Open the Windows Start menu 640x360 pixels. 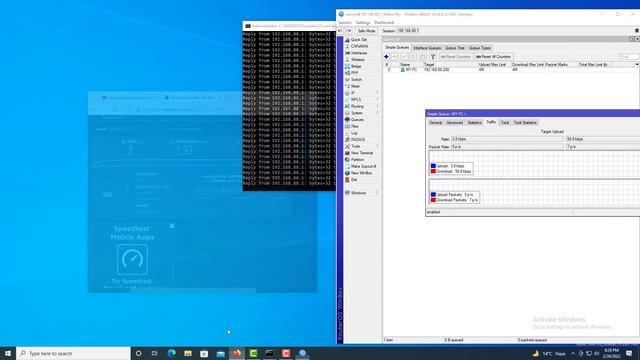point(8,353)
